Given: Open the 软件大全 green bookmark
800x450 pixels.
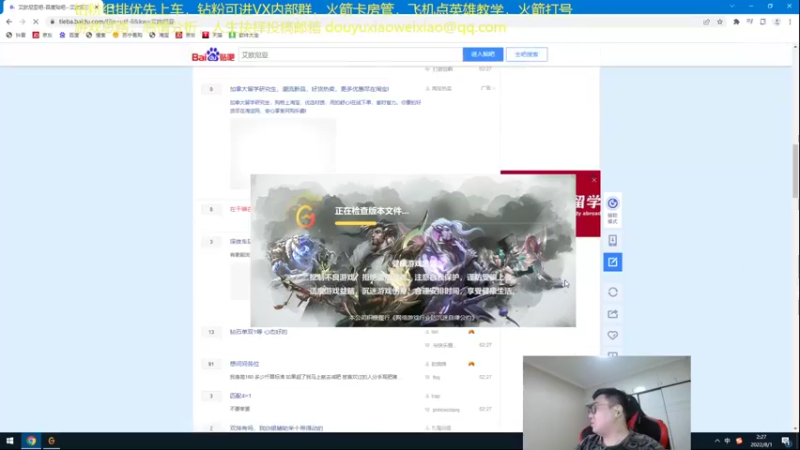Looking at the screenshot, I should (x=244, y=35).
